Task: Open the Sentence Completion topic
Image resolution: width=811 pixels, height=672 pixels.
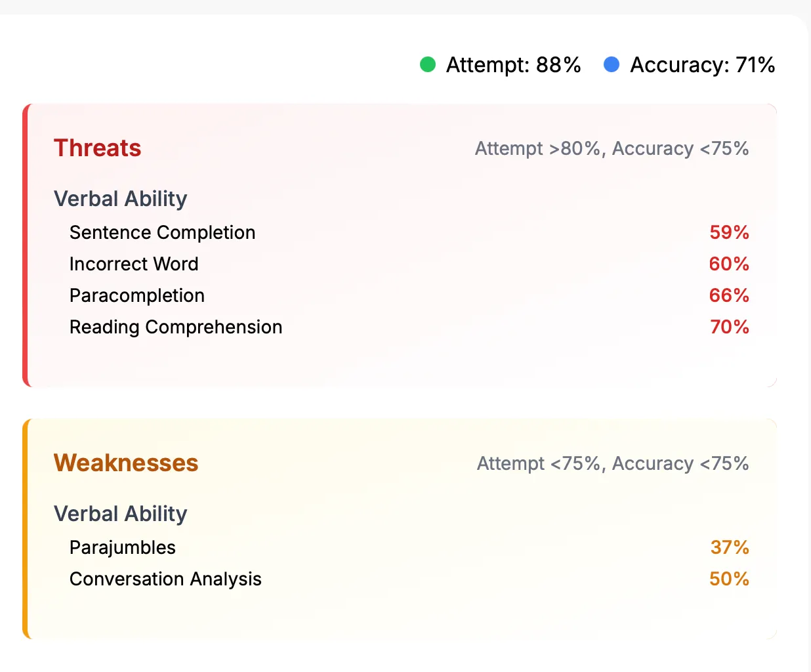Action: click(x=163, y=232)
